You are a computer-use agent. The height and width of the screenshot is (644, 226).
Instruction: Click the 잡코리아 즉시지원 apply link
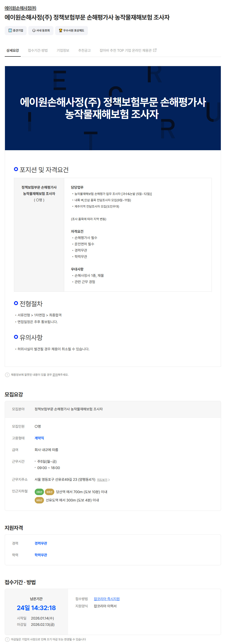click(x=107, y=599)
